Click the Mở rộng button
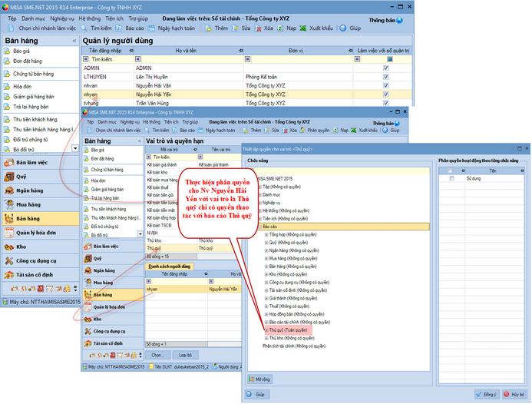Image resolution: width=532 pixels, height=404 pixels. click(x=260, y=379)
